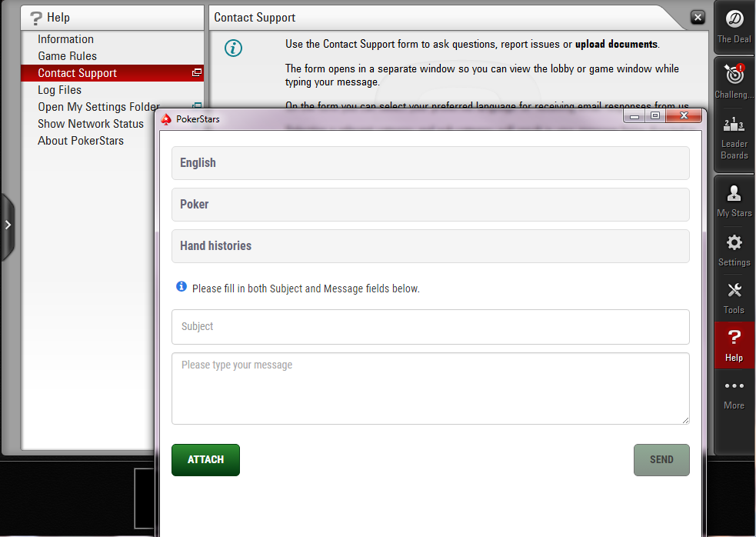Click the SEND button

pyautogui.click(x=661, y=460)
